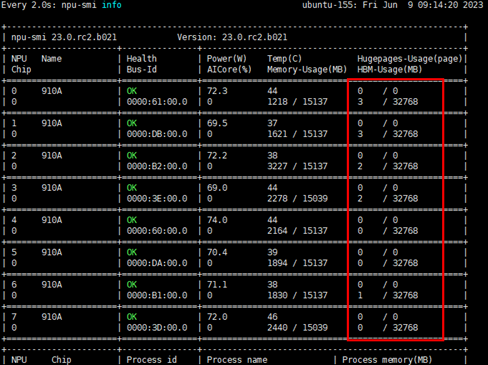
Task: Click memory usage 3227 / 15137 of NPU 2
Action: [x=297, y=166]
